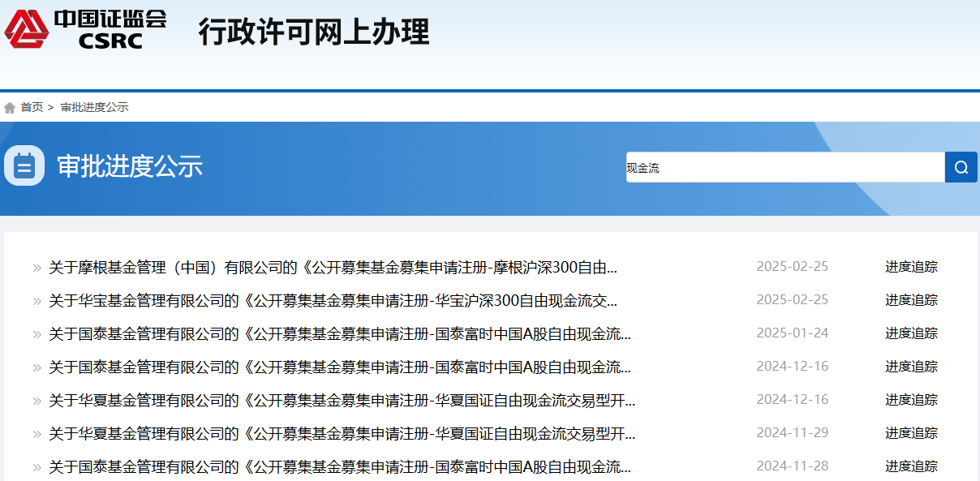This screenshot has height=481, width=980.
Task: Click the chevron marker before 华宝基金 entry
Action: (37, 301)
